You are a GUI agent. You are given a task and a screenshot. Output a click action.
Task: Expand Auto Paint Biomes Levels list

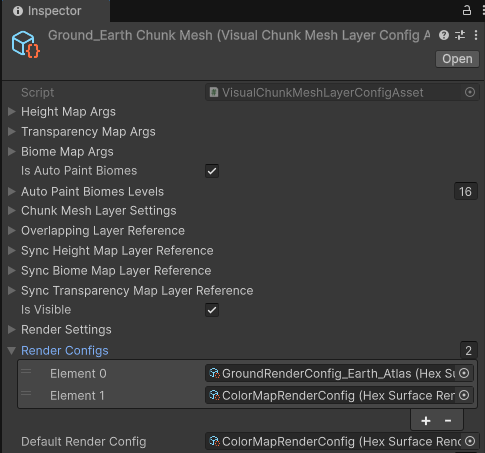click(x=12, y=191)
